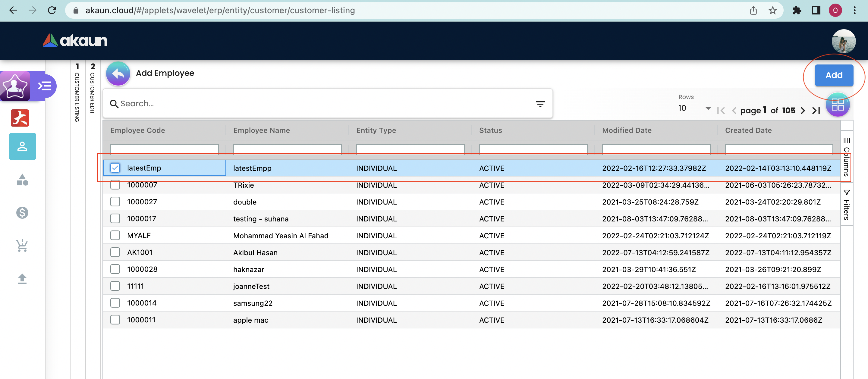Image resolution: width=868 pixels, height=379 pixels.
Task: Click the back arrow beside Add Employee
Action: (118, 73)
